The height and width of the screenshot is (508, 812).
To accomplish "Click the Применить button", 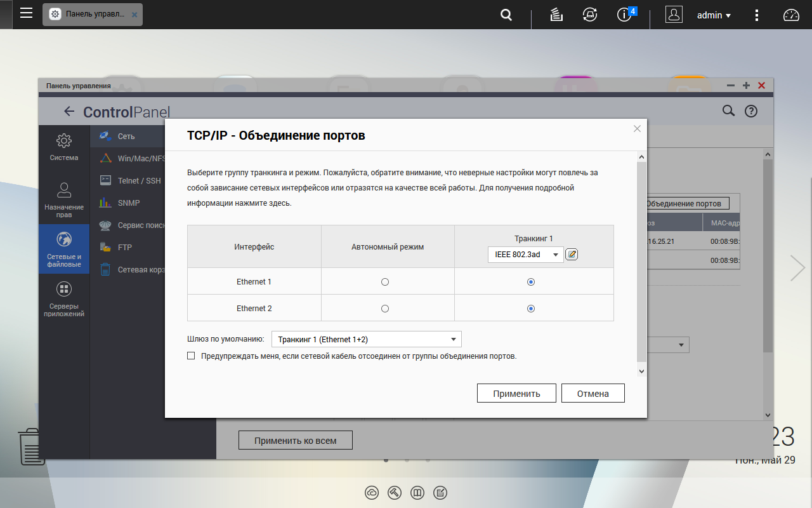I will tap(516, 393).
